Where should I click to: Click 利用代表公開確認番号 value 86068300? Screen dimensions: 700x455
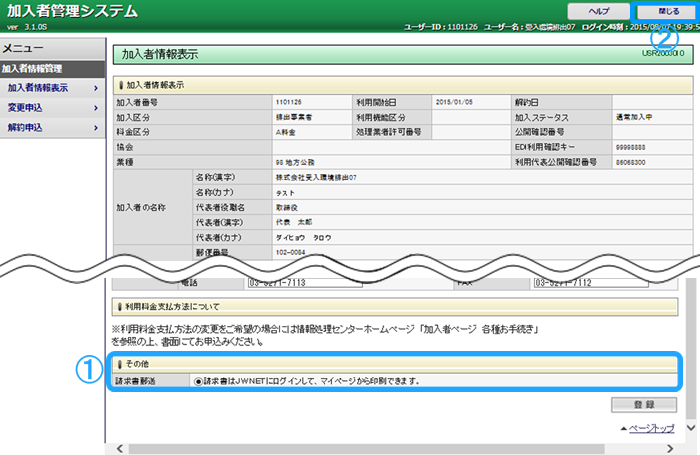coord(630,163)
